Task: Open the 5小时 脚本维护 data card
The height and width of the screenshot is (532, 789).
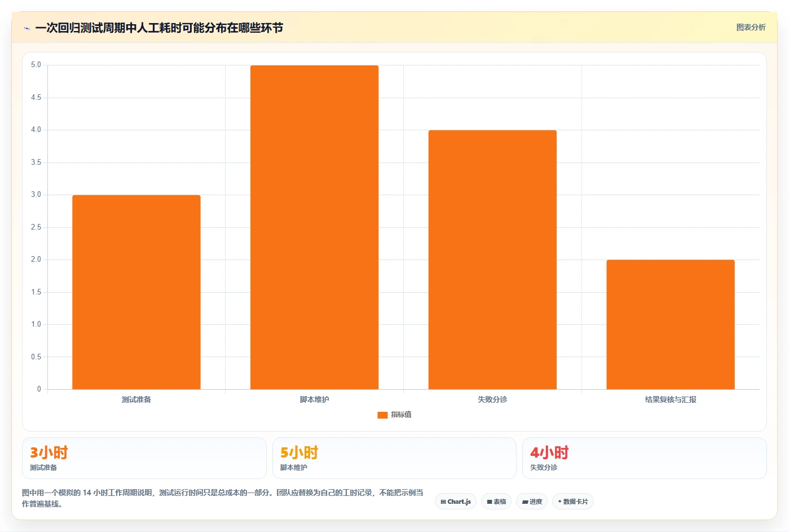Action: tap(394, 458)
